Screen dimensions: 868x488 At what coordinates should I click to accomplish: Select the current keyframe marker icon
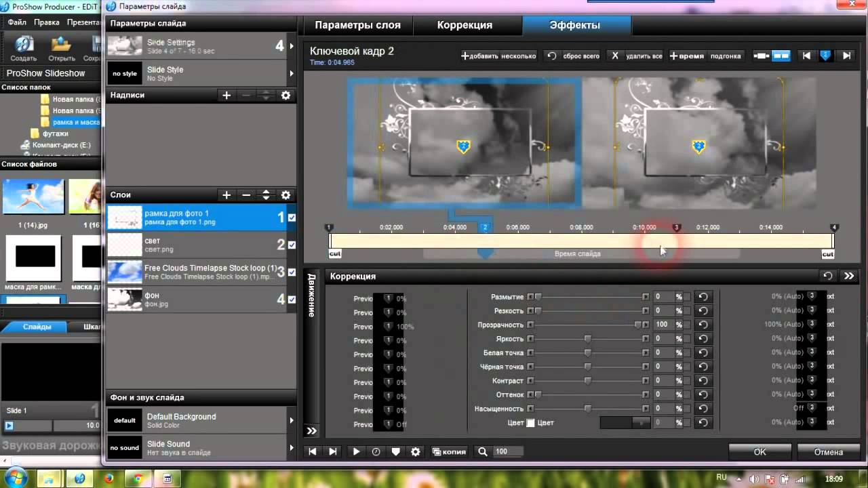825,56
